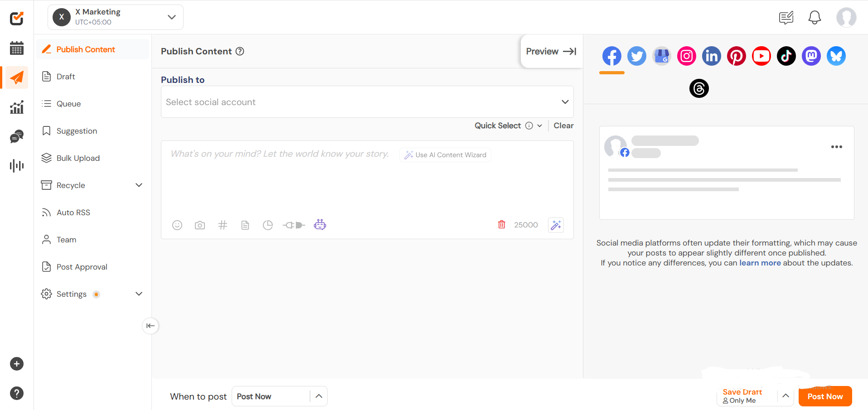Image resolution: width=868 pixels, height=410 pixels.
Task: Select the LinkedIn preview icon
Action: 712,56
